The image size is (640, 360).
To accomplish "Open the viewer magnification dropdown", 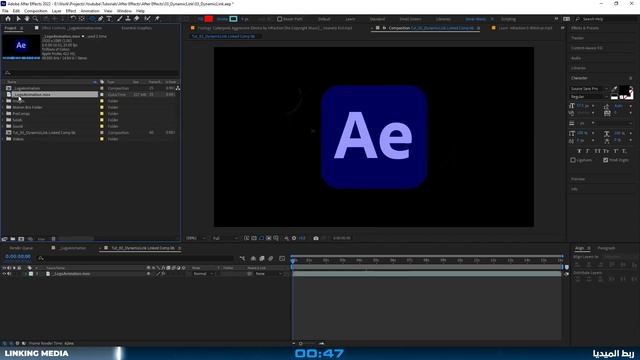I will pyautogui.click(x=196, y=238).
